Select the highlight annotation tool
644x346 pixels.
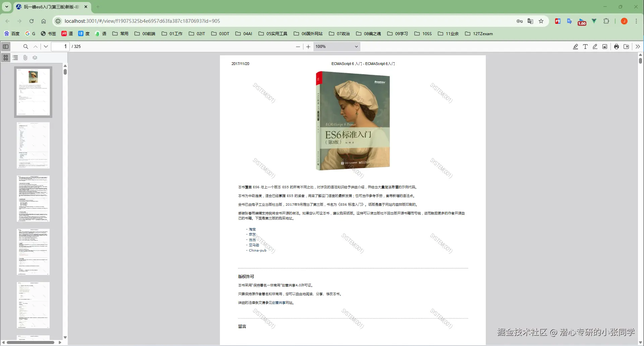575,47
